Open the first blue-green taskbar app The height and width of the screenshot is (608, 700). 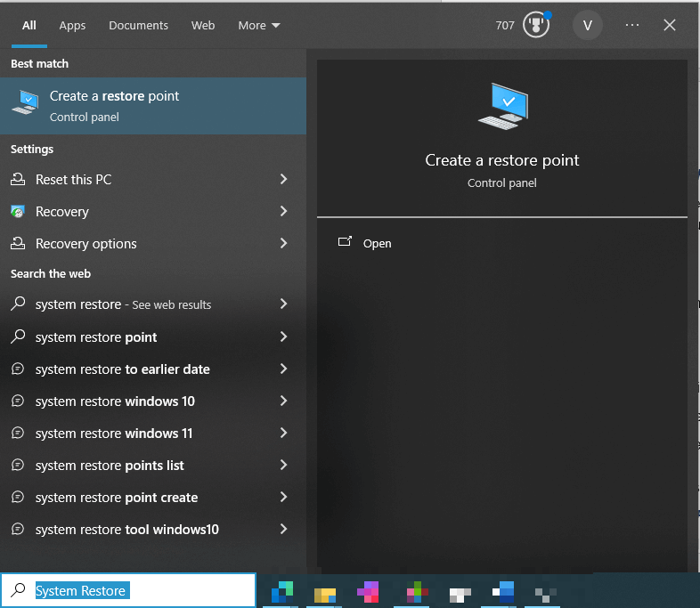click(282, 592)
